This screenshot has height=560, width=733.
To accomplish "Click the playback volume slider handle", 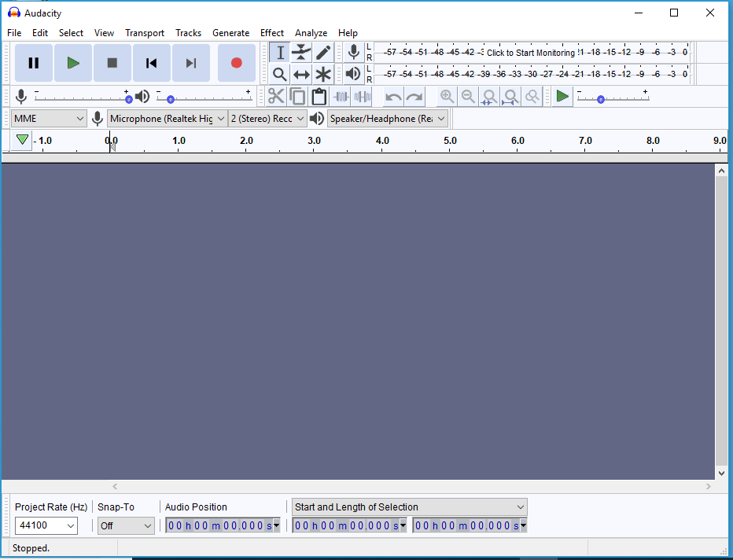I will tap(171, 100).
